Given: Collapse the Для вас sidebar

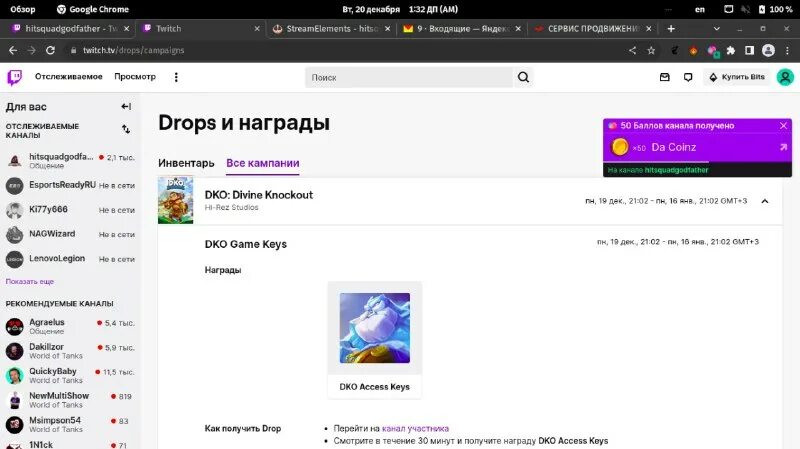Looking at the screenshot, I should point(126,107).
